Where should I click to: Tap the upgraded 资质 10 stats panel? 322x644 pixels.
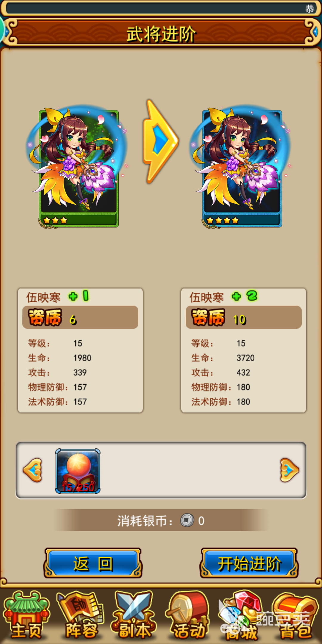[244, 351]
